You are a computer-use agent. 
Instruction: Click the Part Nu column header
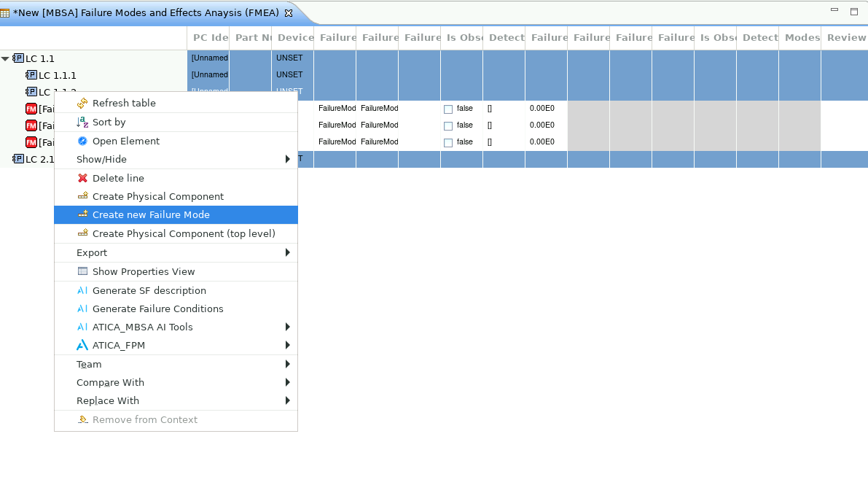[250, 38]
